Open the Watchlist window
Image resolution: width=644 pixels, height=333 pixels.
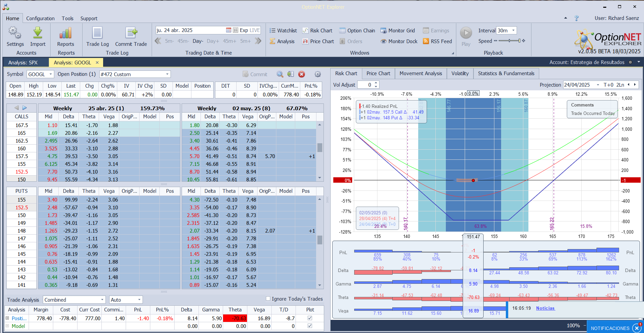click(x=283, y=31)
